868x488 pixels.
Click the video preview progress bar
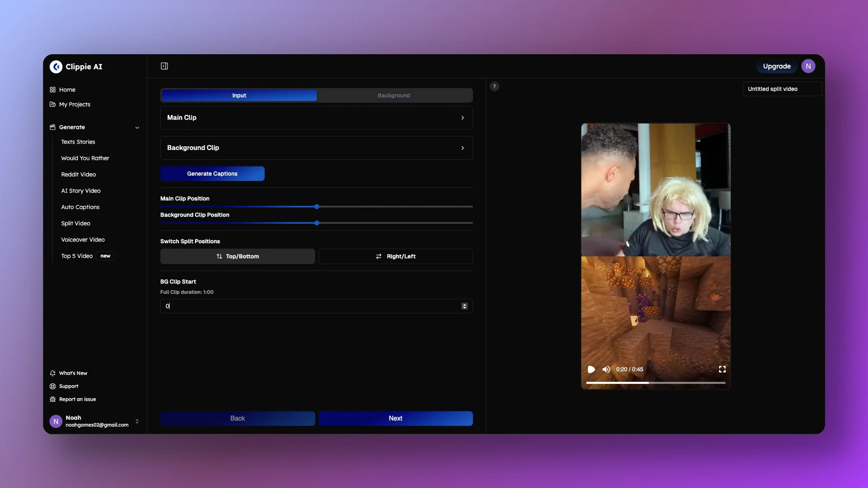coord(656,383)
